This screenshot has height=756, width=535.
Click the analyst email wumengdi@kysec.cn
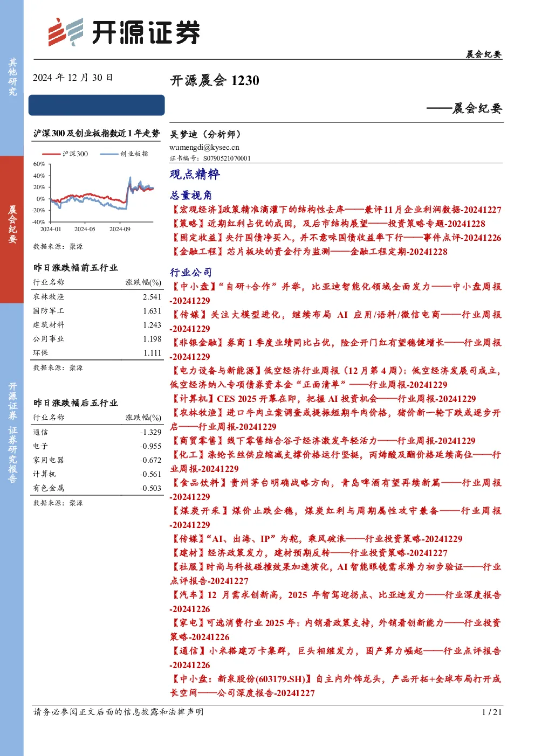pyautogui.click(x=204, y=147)
